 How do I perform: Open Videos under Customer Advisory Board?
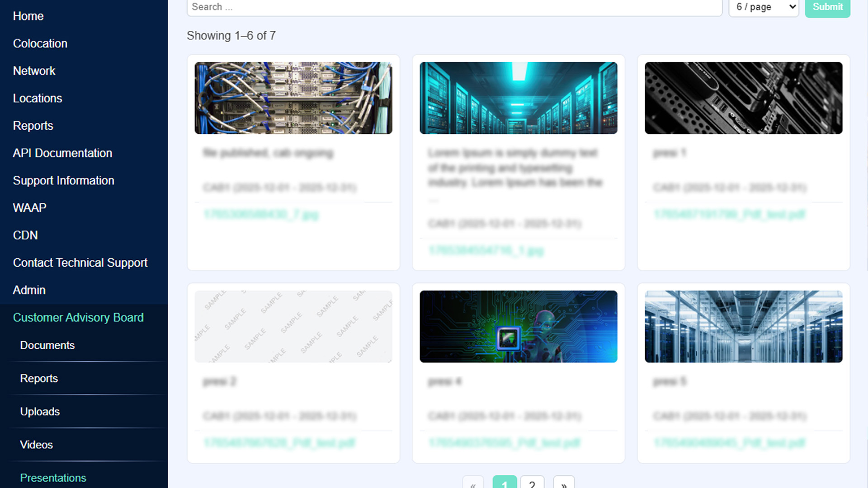pyautogui.click(x=37, y=445)
